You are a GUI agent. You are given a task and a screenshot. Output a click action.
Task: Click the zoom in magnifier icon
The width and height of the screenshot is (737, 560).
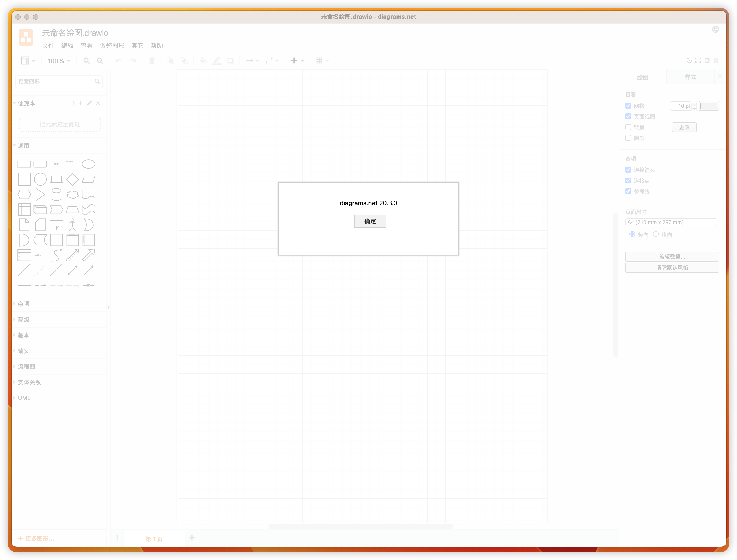(86, 61)
